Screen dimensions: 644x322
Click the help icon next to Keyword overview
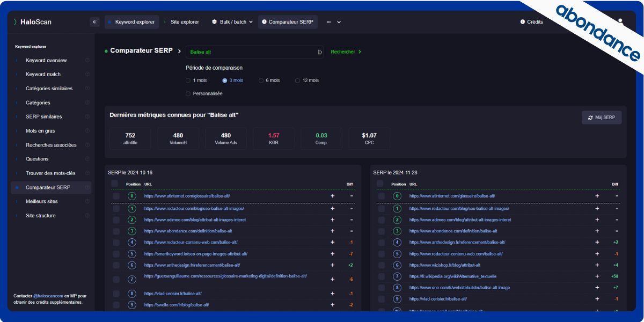click(87, 60)
